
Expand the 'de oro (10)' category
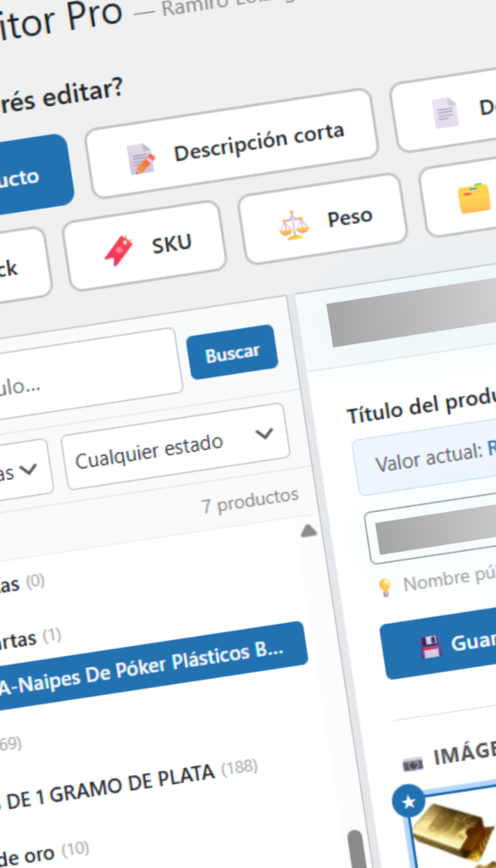44,852
